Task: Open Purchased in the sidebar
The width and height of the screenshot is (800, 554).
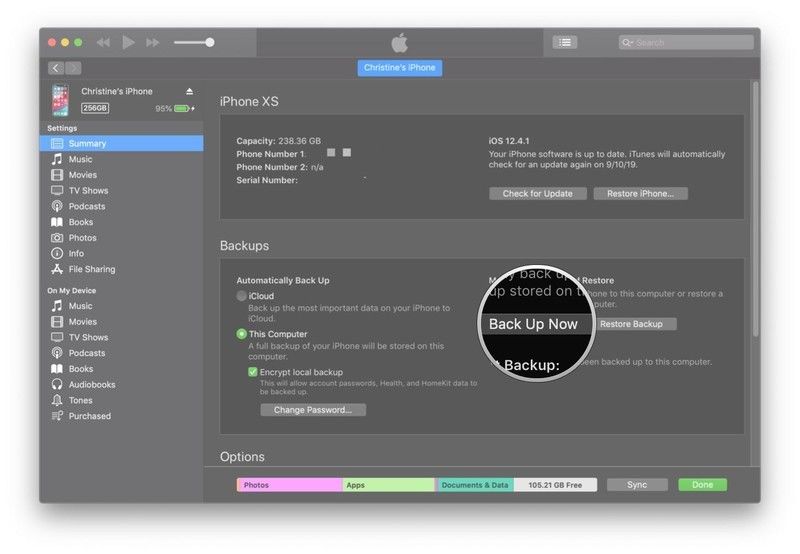Action: (x=89, y=416)
